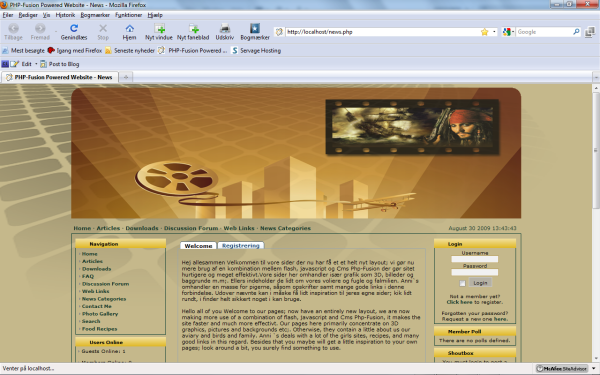This screenshot has height=375, width=600.
Task: Switch to the Registrering tab
Action: coord(241,246)
